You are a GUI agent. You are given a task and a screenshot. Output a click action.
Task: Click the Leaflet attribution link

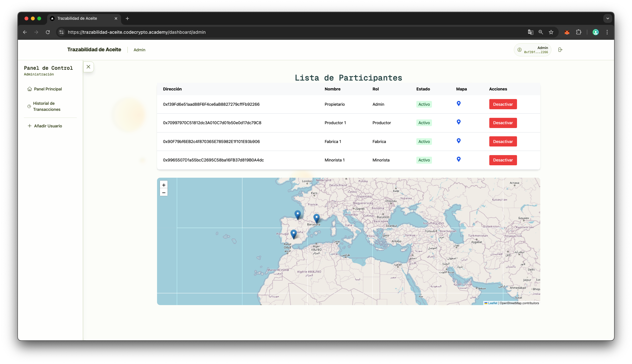pyautogui.click(x=492, y=303)
